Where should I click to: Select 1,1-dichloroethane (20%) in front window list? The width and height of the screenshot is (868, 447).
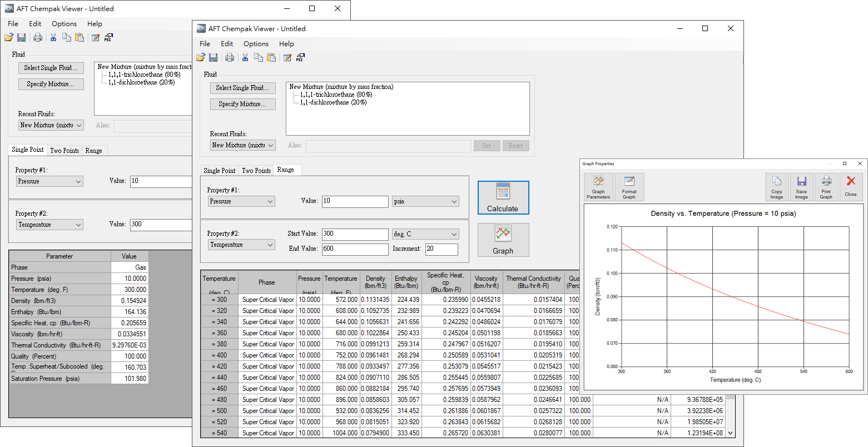pyautogui.click(x=334, y=102)
